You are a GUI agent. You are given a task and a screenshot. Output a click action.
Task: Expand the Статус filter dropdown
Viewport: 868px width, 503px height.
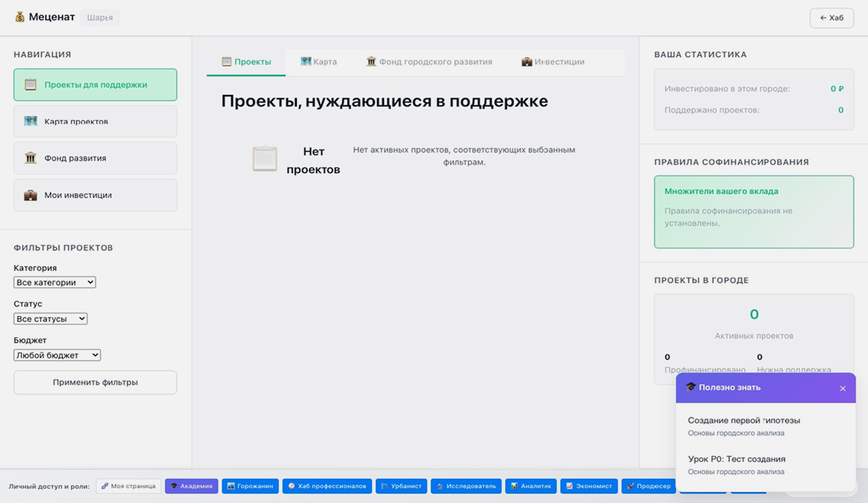coord(51,319)
